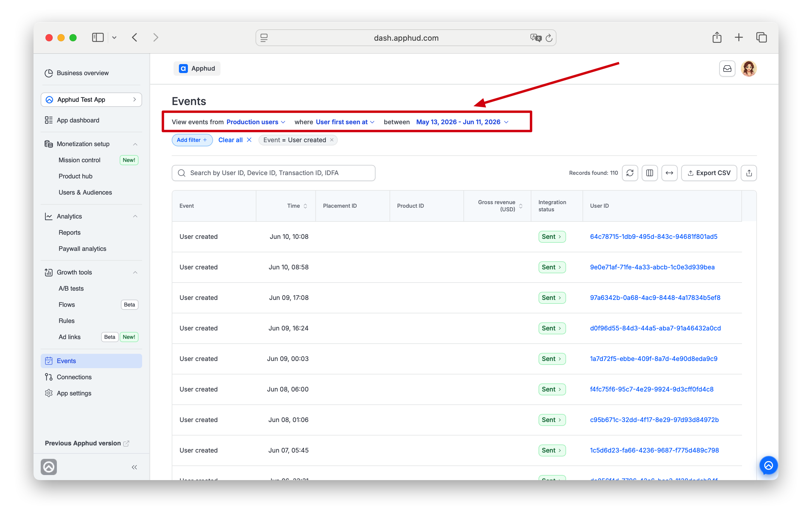Click Add filter button
Screen dimensions: 812x525
[x=192, y=140]
